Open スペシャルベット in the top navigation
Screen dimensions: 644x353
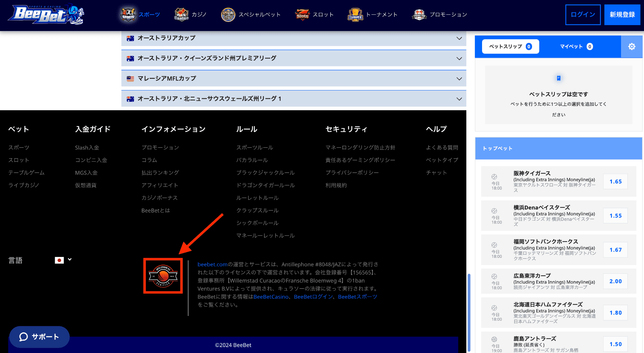[259, 14]
